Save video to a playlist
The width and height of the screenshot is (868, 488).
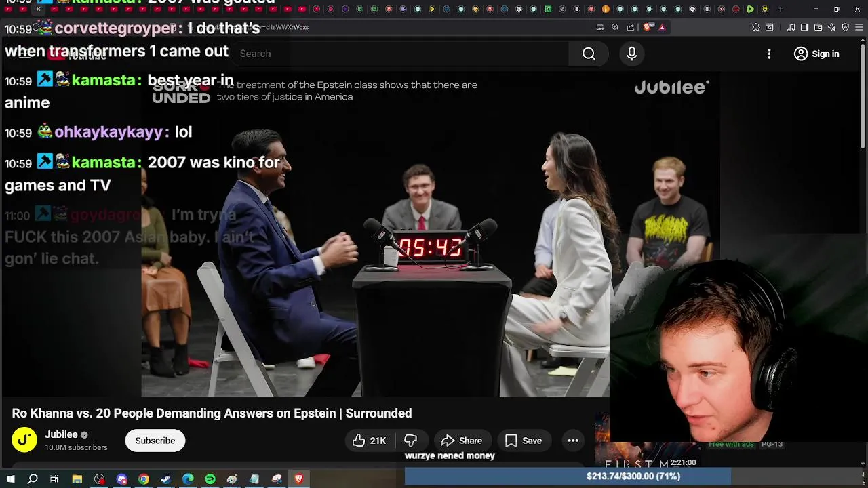[x=524, y=441]
